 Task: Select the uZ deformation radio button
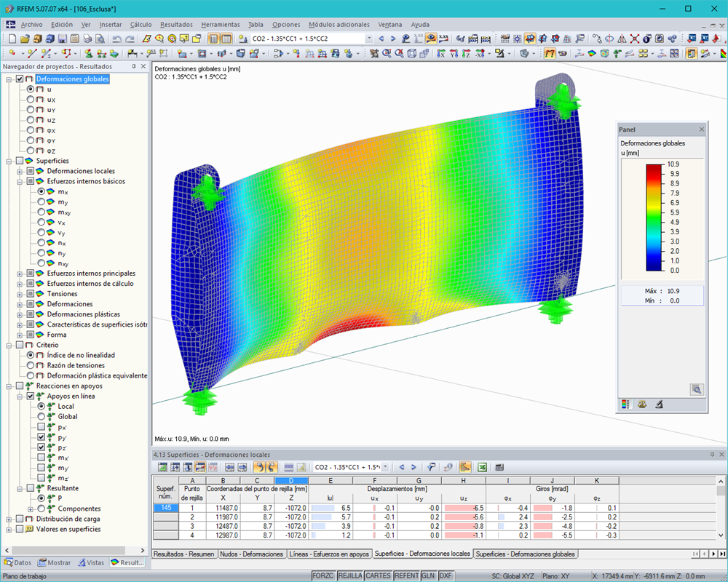click(30, 120)
